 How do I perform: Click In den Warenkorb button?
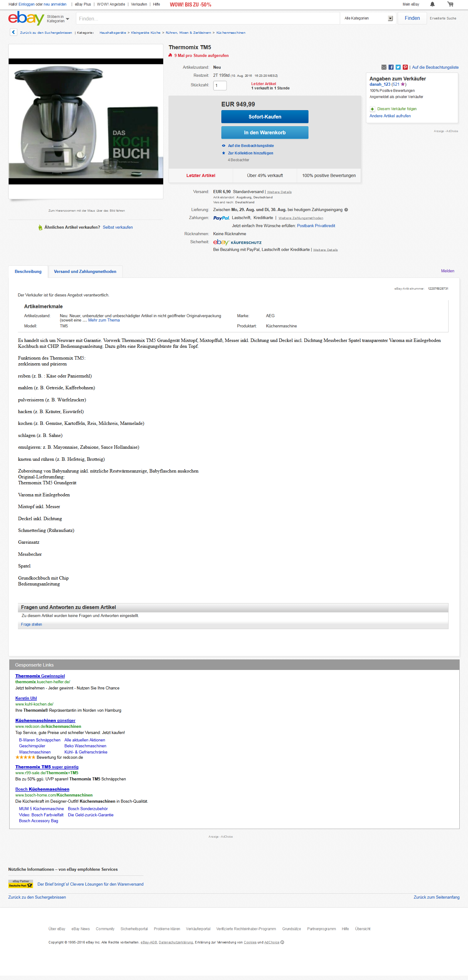click(x=265, y=132)
